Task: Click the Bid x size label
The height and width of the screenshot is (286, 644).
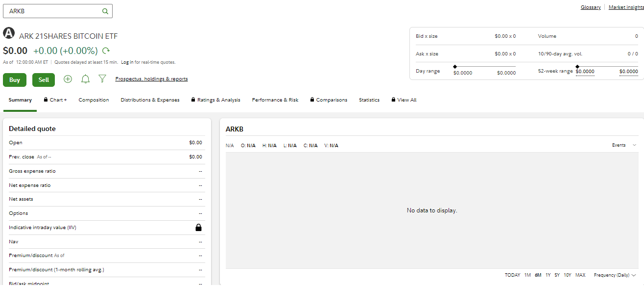Action: (x=427, y=36)
